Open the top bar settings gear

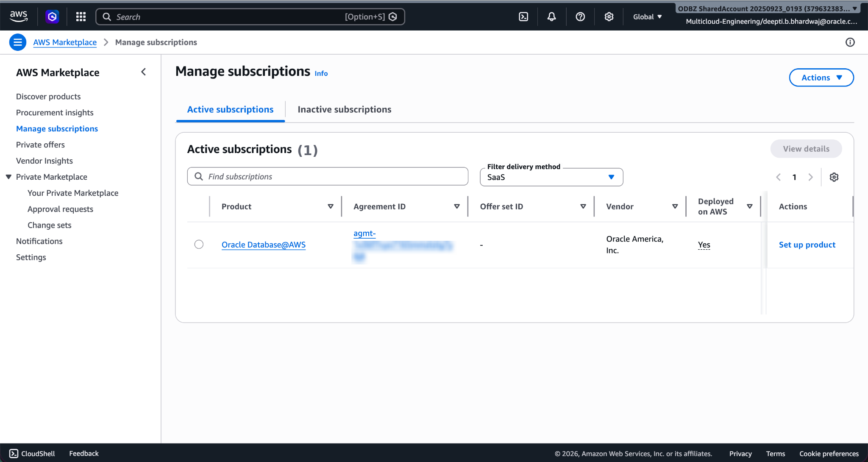tap(609, 17)
